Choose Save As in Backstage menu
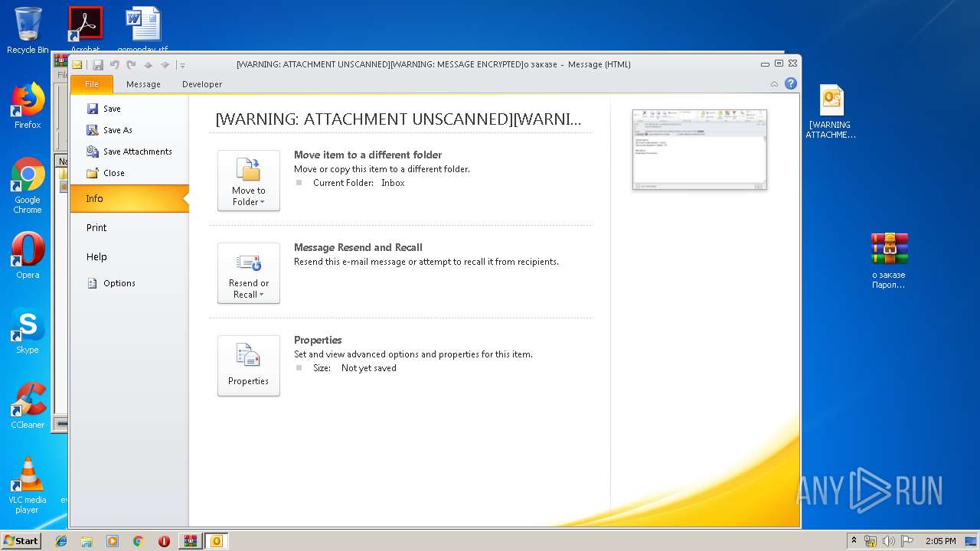 (x=109, y=130)
